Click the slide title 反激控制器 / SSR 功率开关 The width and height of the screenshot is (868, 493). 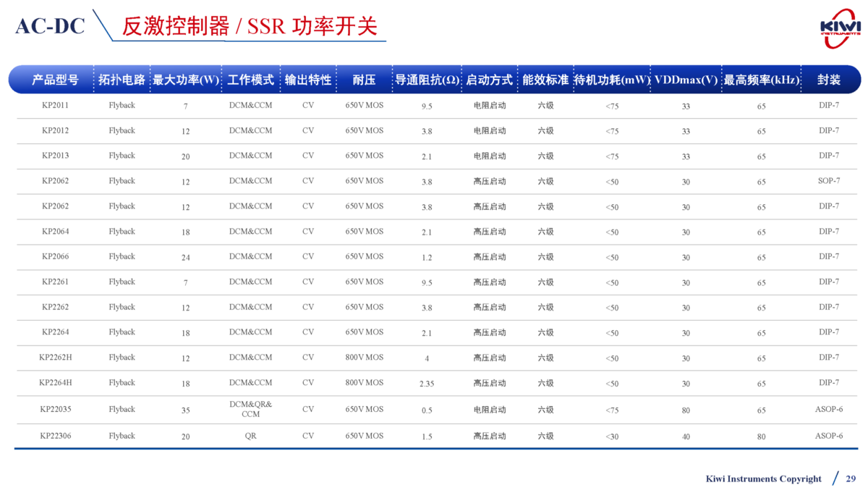(250, 26)
